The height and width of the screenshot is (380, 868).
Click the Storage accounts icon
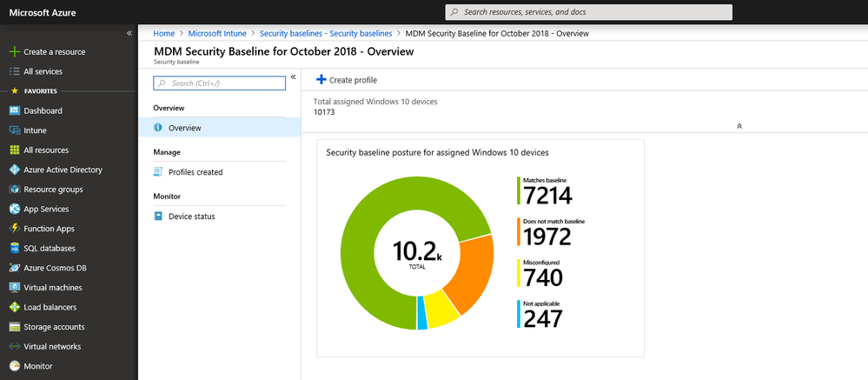point(15,327)
